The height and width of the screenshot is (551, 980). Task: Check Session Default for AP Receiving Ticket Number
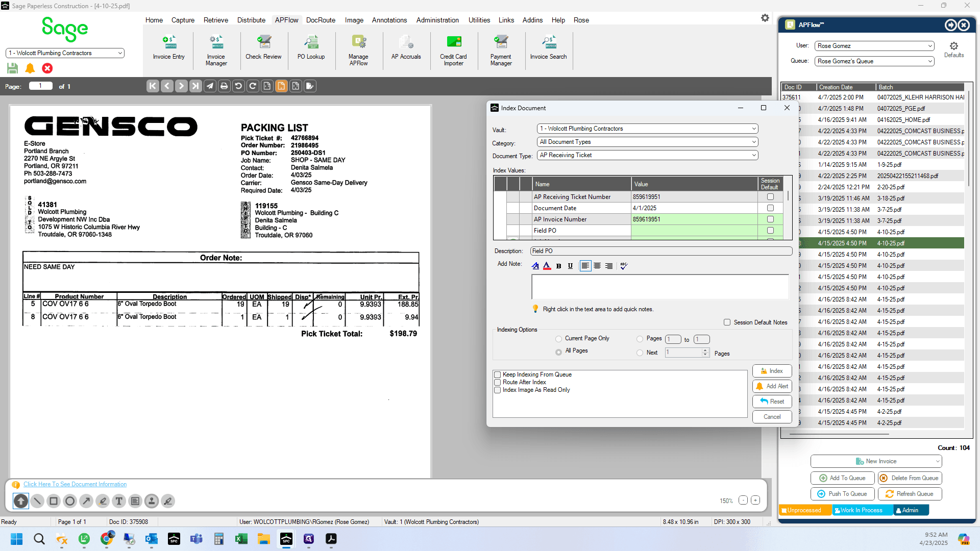770,197
